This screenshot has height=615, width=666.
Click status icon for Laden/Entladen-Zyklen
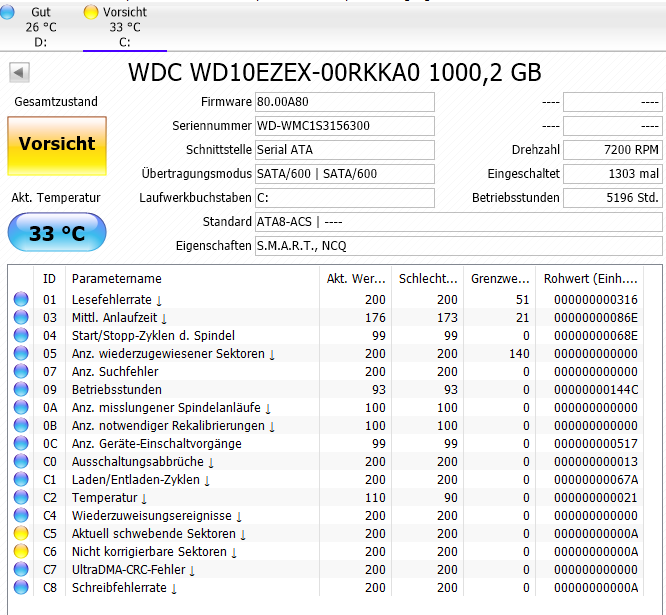[x=21, y=479]
